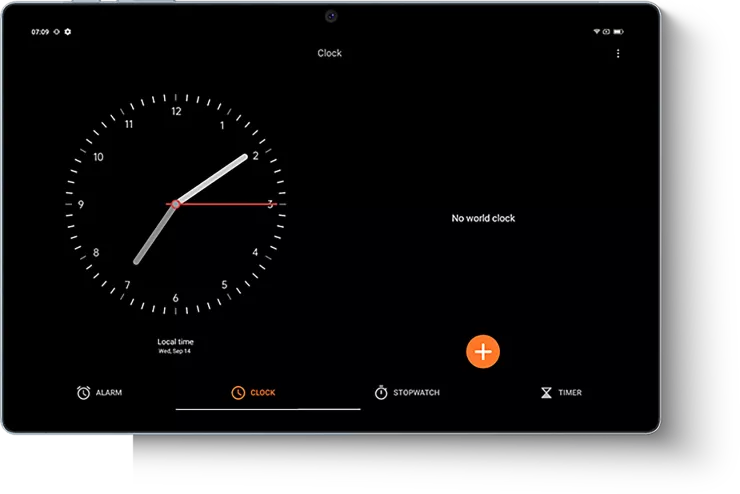Tap the Wi-Fi status icon
Screen dimensions: 740x494
click(x=596, y=32)
